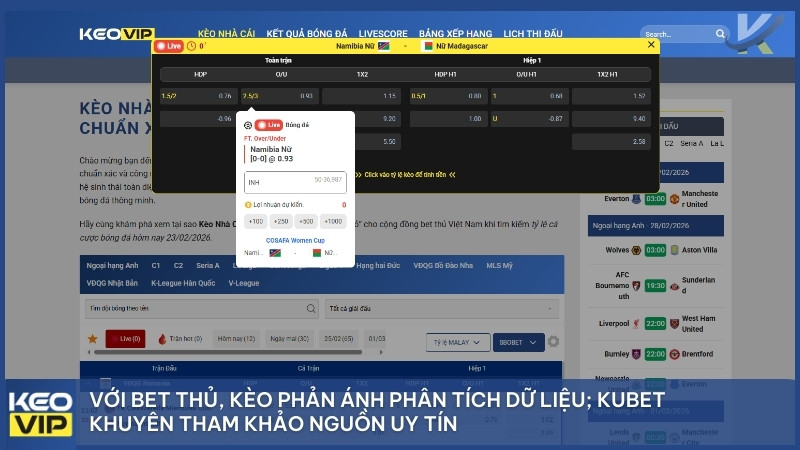Image resolution: width=800 pixels, height=450 pixels.
Task: Add +100 to the bet amount
Action: click(x=256, y=221)
